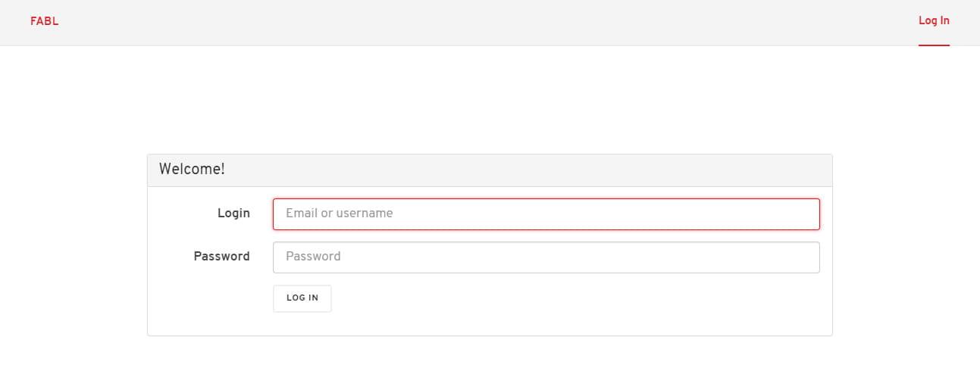This screenshot has height=371, width=980.
Task: Click into the Password input field
Action: coord(546,257)
